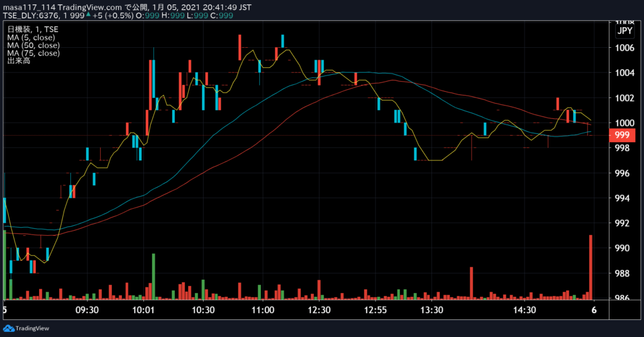Click the MA (50, close) indicator legend

point(33,45)
